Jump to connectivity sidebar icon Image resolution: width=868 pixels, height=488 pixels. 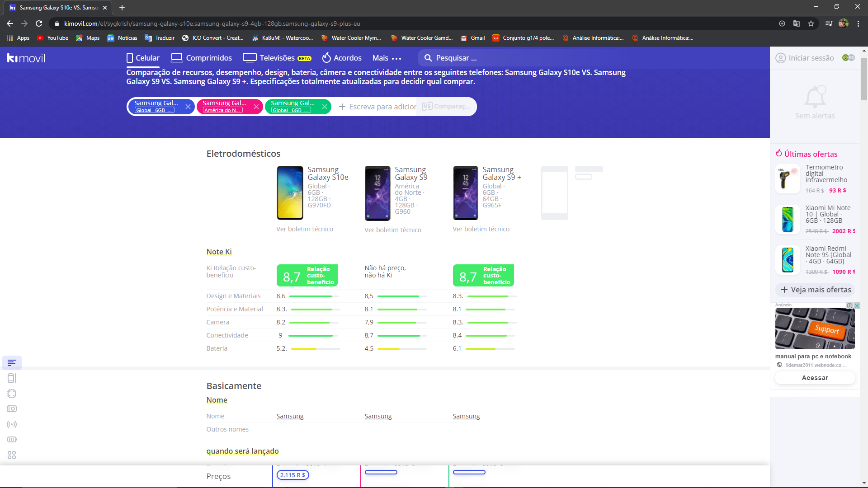point(12,424)
